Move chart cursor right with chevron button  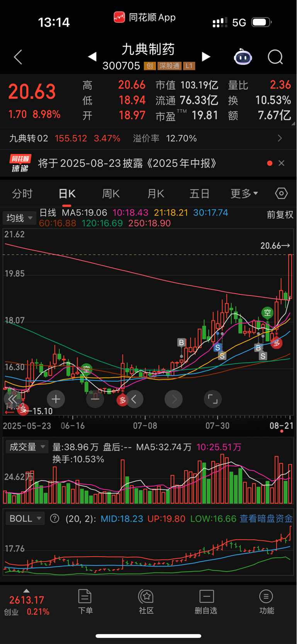(173, 399)
